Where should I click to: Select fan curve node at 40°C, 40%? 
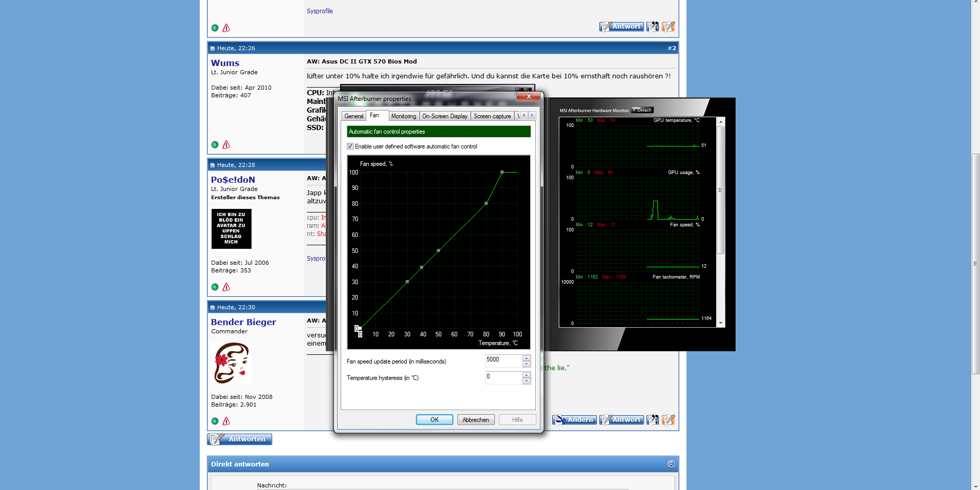point(422,267)
